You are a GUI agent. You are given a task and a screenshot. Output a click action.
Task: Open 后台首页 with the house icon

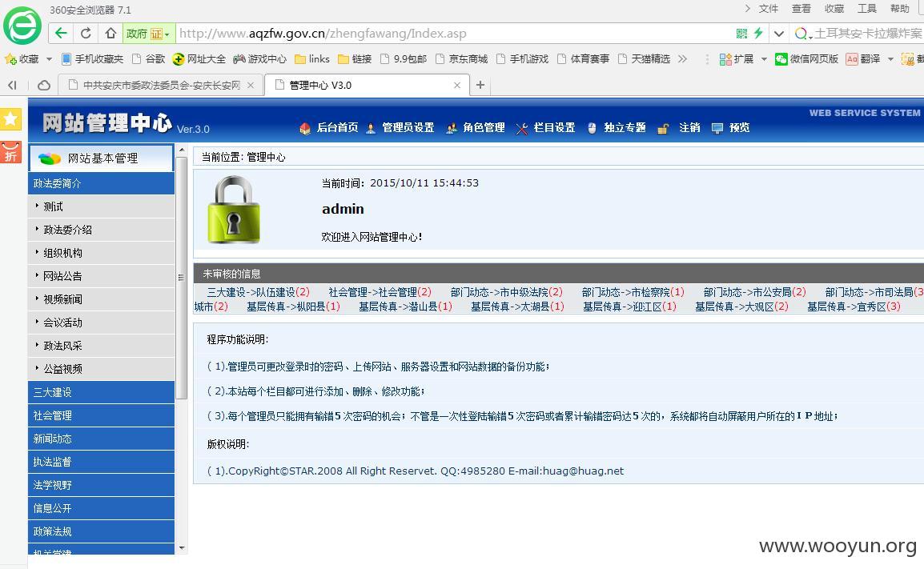[329, 128]
